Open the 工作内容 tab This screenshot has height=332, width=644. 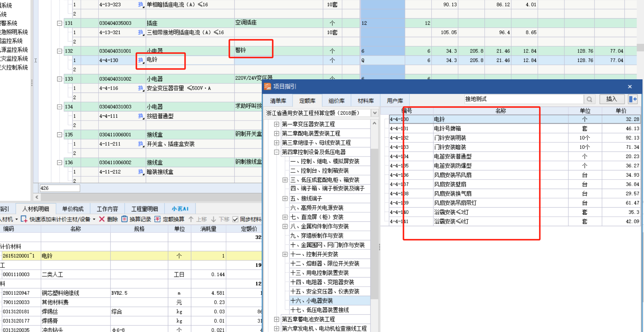(107, 209)
